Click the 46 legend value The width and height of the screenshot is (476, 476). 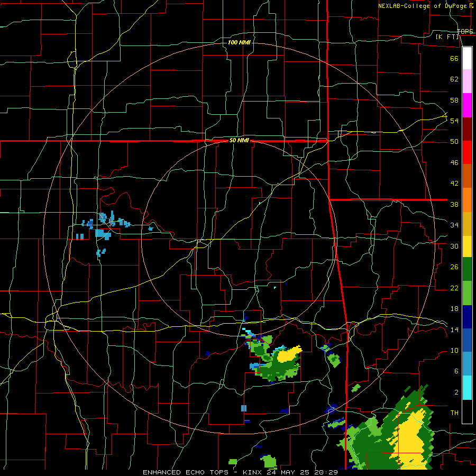(x=454, y=163)
